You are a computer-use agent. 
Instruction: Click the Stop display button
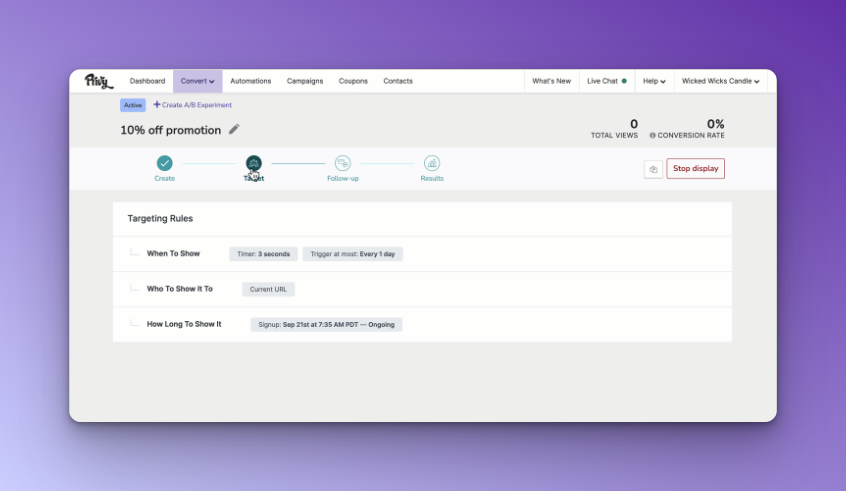[695, 168]
